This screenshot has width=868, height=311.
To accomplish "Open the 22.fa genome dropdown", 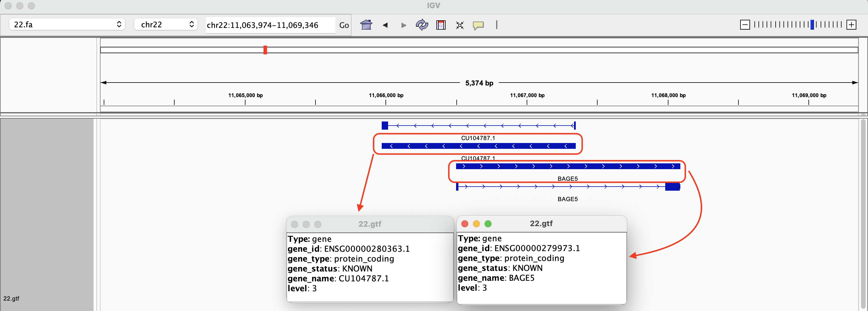I will click(x=67, y=24).
